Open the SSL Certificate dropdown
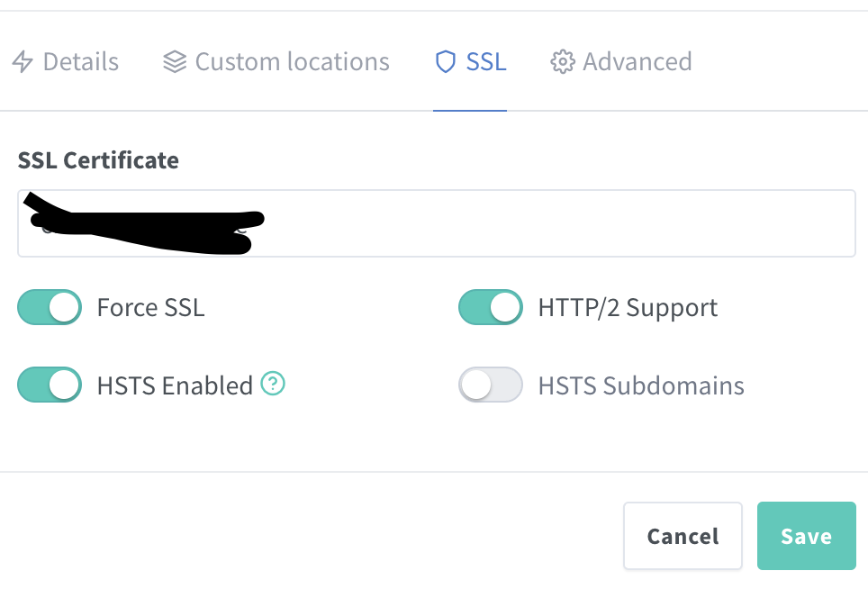The height and width of the screenshot is (589, 868). click(x=437, y=223)
